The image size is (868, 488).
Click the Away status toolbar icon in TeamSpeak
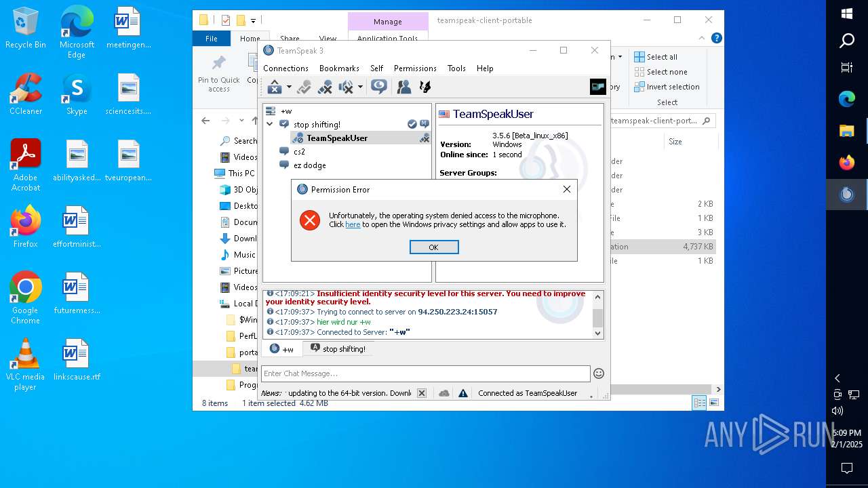click(275, 87)
